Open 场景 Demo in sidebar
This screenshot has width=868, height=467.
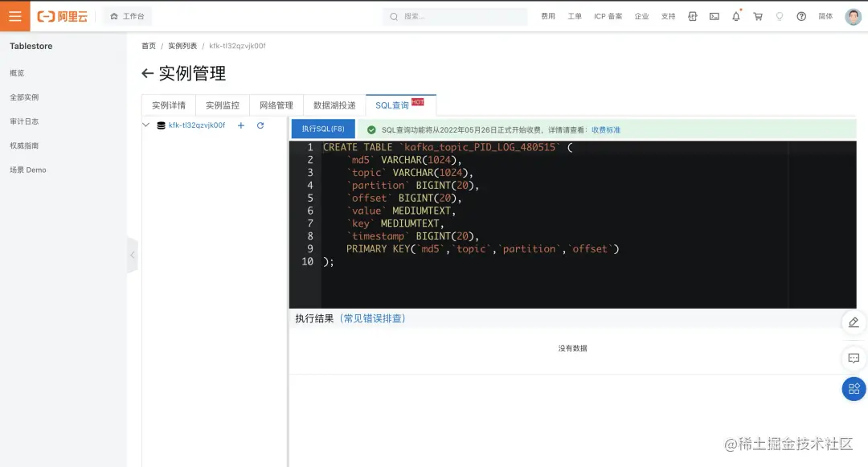(x=27, y=170)
